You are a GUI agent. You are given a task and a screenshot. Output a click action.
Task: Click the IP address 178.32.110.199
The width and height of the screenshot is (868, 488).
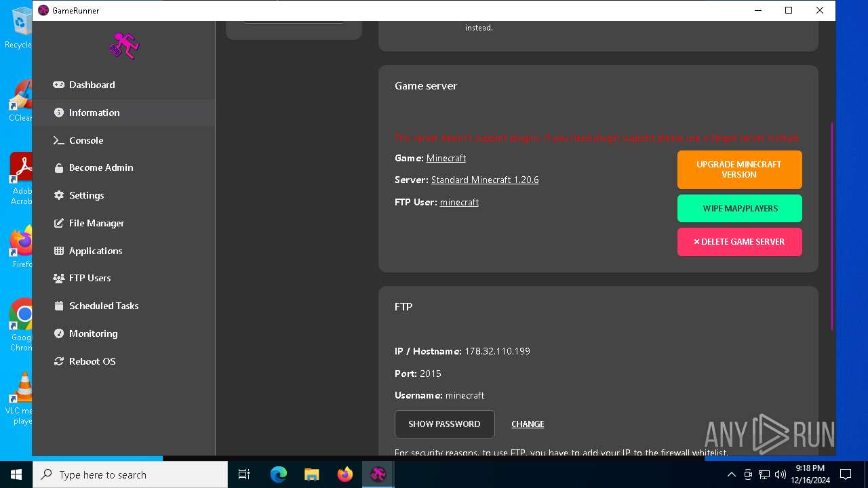coord(497,351)
